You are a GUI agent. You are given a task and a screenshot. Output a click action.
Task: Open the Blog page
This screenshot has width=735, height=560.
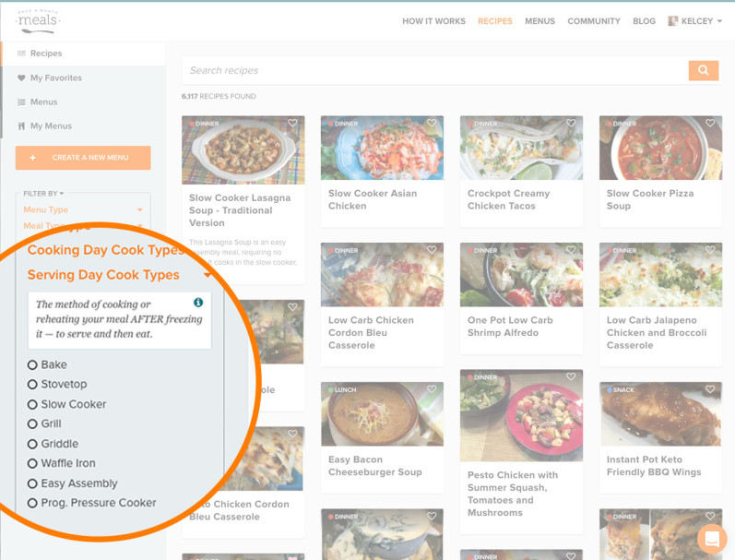(x=644, y=21)
